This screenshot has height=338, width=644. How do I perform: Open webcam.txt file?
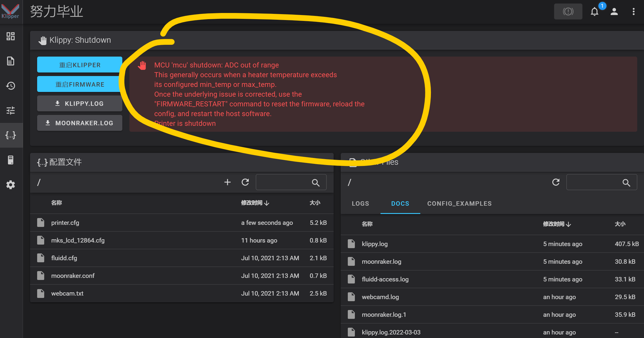[x=182, y=293]
